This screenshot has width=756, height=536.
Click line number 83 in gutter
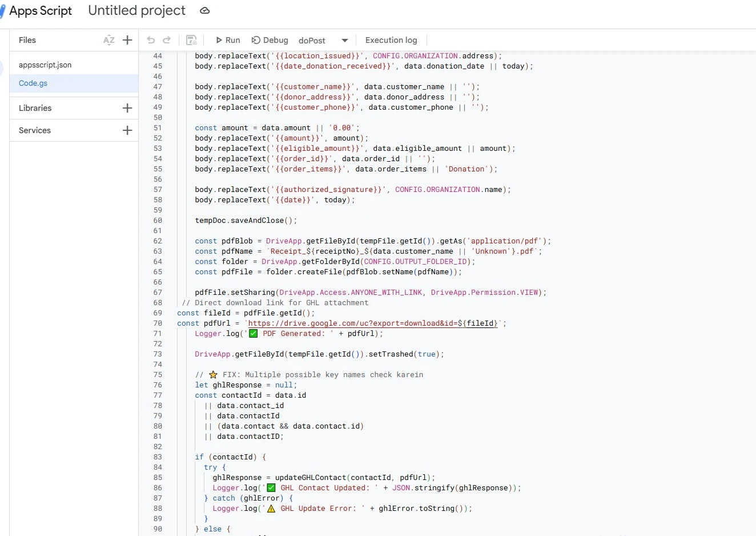pos(158,457)
